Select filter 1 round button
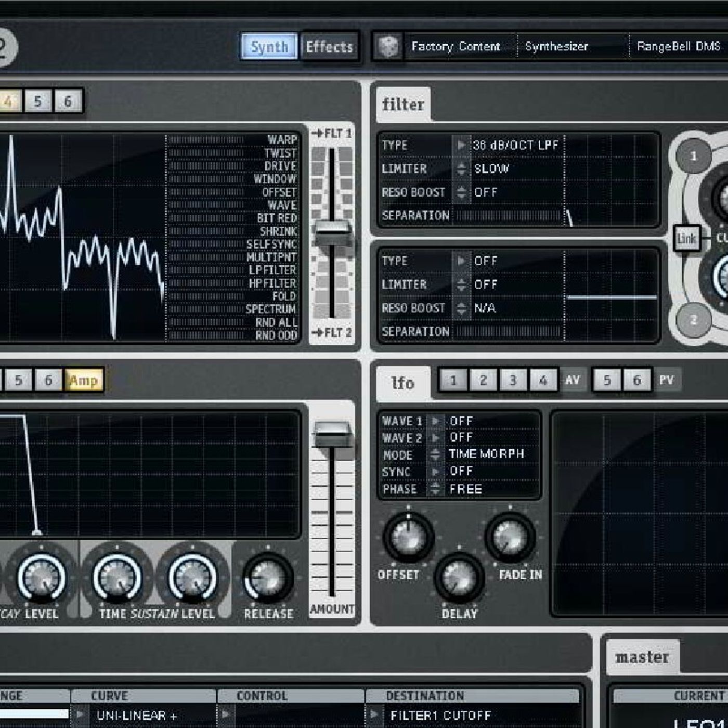Screen dimensions: 728x728 [x=693, y=156]
